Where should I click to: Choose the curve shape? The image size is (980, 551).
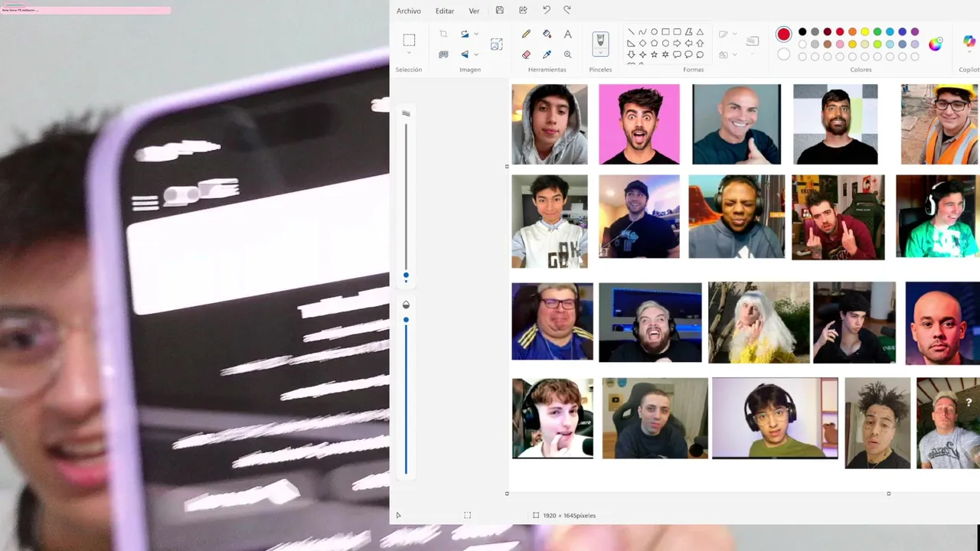point(642,32)
